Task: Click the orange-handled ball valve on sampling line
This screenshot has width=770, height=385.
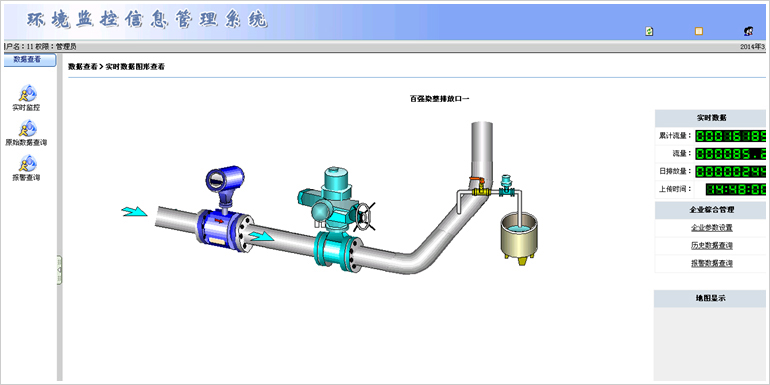Action: point(480,187)
